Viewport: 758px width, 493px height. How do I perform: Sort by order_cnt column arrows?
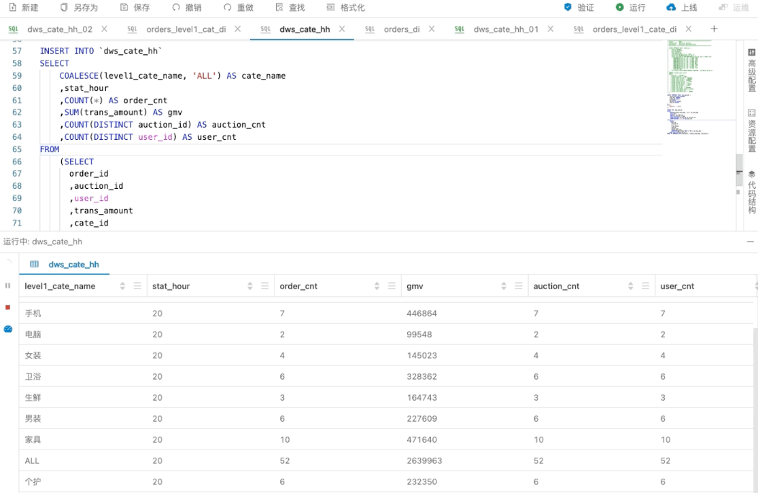click(x=377, y=286)
